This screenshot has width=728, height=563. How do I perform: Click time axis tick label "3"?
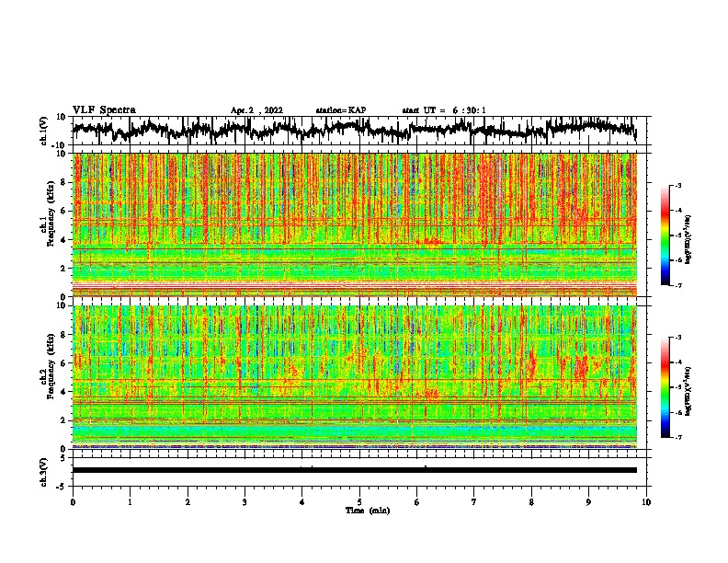[245, 502]
